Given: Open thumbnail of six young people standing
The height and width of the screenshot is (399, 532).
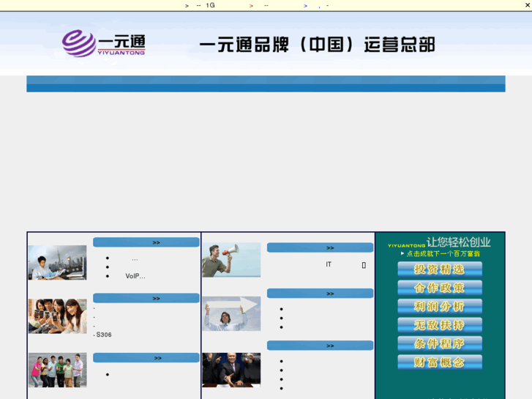Looking at the screenshot, I should click(x=58, y=370).
